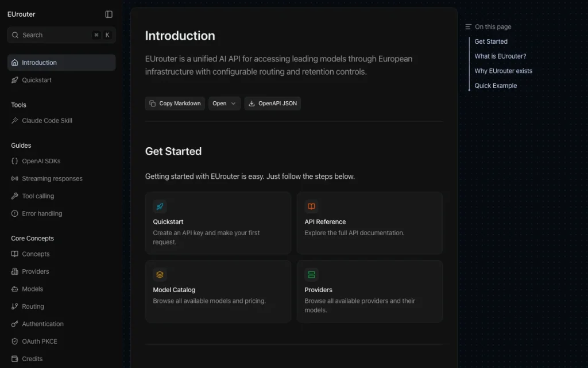Click the Tools section label in sidebar
This screenshot has width=588, height=368.
point(19,105)
